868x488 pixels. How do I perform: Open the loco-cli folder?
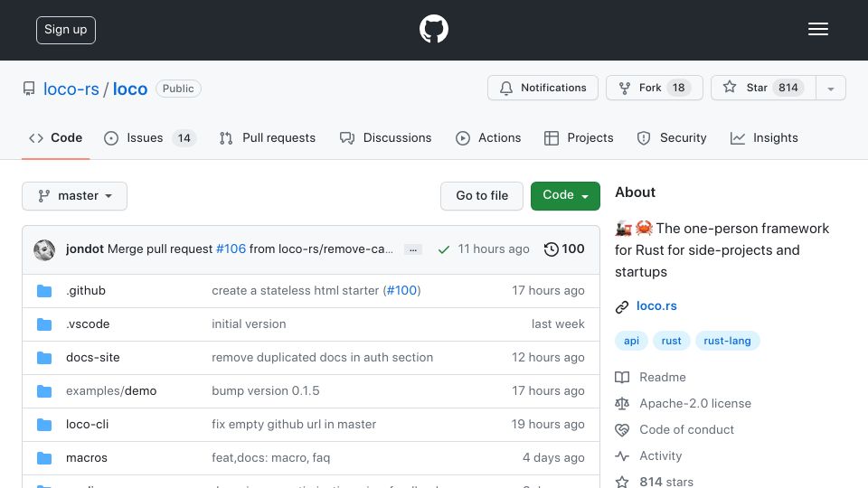(x=87, y=425)
